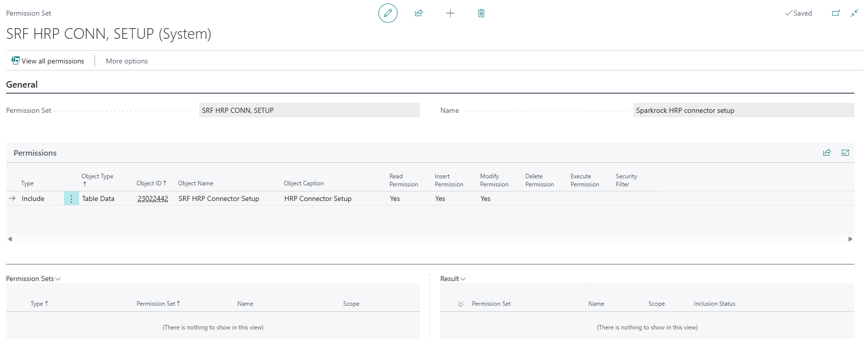Expand the Permission Sets dropdown
The height and width of the screenshot is (339, 868).
pos(33,279)
